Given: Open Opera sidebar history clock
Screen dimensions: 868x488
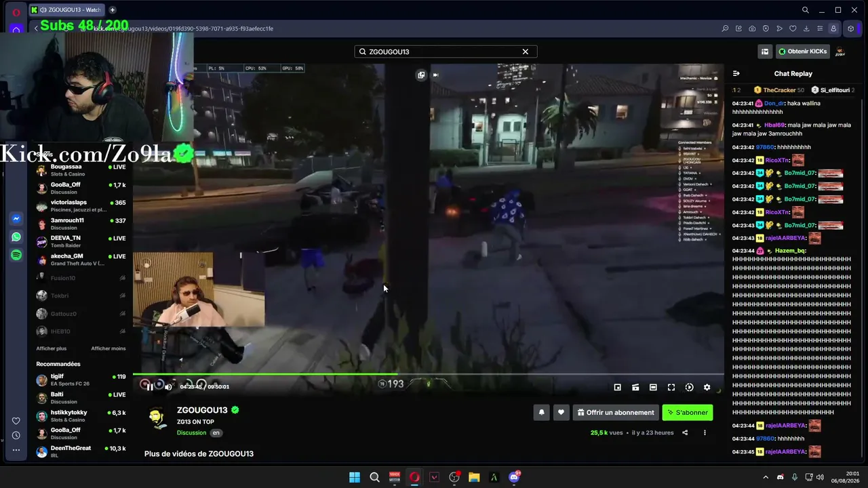Looking at the screenshot, I should [16, 435].
